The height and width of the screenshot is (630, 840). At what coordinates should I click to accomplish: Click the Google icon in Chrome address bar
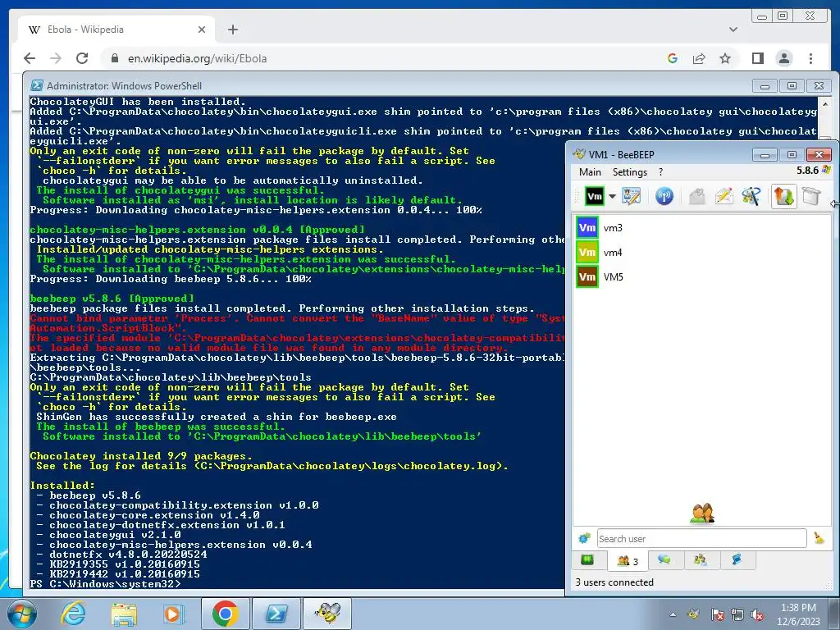(673, 58)
